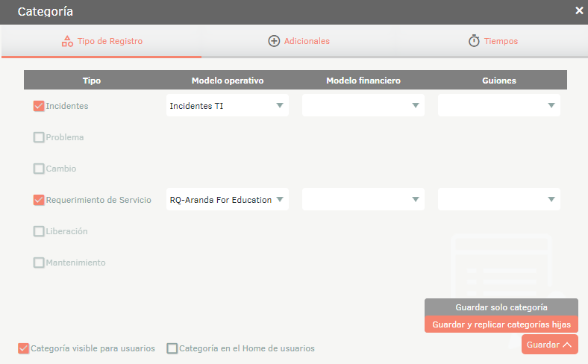Viewport: 588px width, 364px height.
Task: Click the stopwatch icon for Tiempos
Action: (x=474, y=41)
